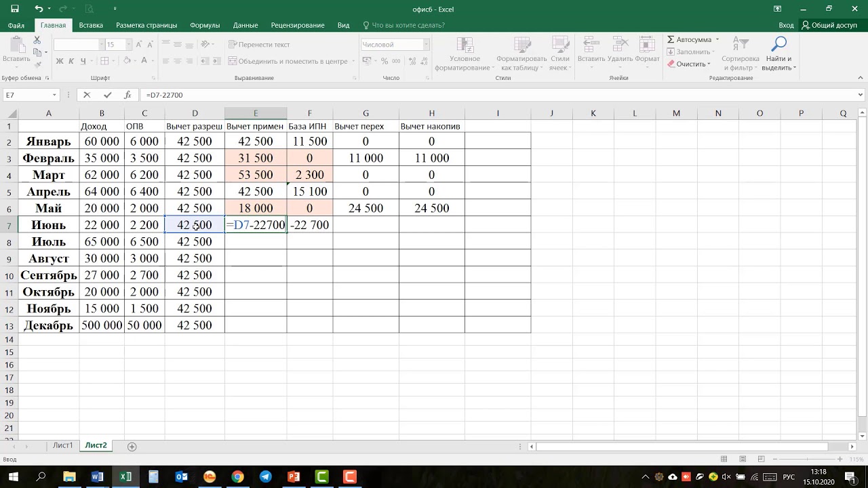Toggle Italic (К) formatting
The width and height of the screenshot is (868, 488).
pyautogui.click(x=70, y=61)
